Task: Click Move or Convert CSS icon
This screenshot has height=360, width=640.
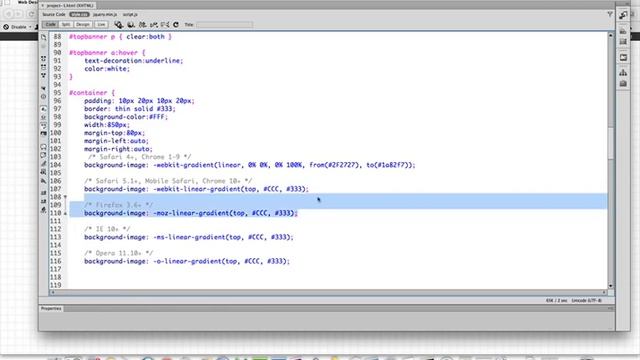Action: 44,180
